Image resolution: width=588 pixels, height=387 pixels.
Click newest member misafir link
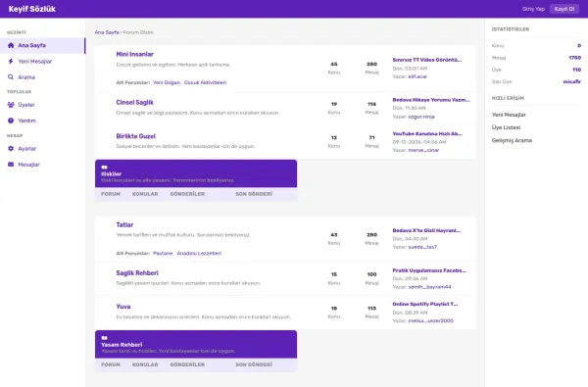click(572, 81)
